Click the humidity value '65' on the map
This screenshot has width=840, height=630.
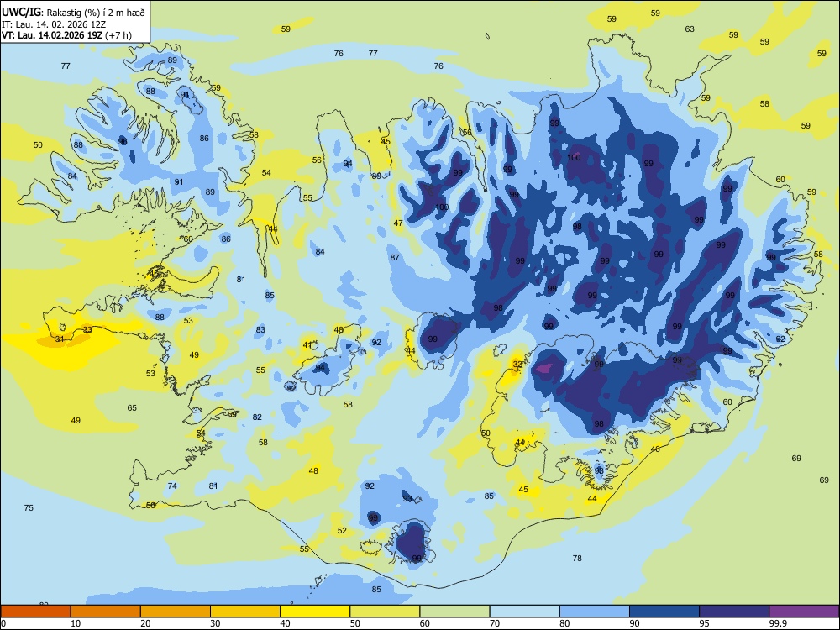tap(132, 407)
